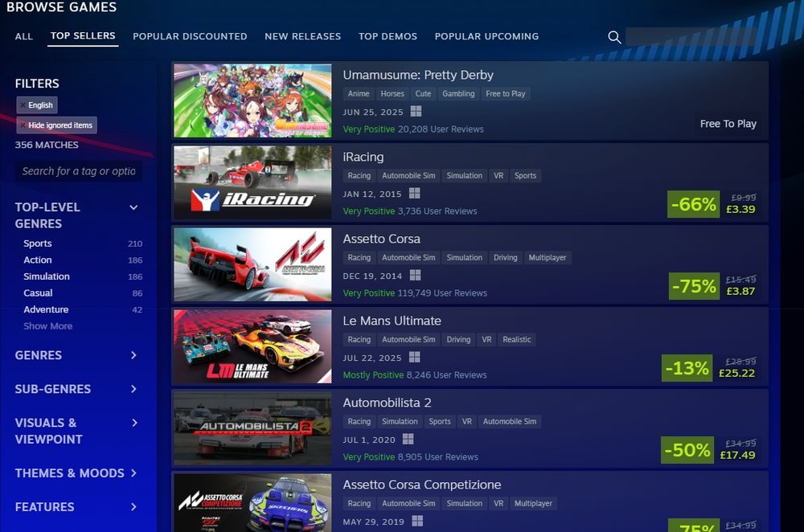The width and height of the screenshot is (804, 532).
Task: Switch to the All tab
Action: pyautogui.click(x=23, y=36)
